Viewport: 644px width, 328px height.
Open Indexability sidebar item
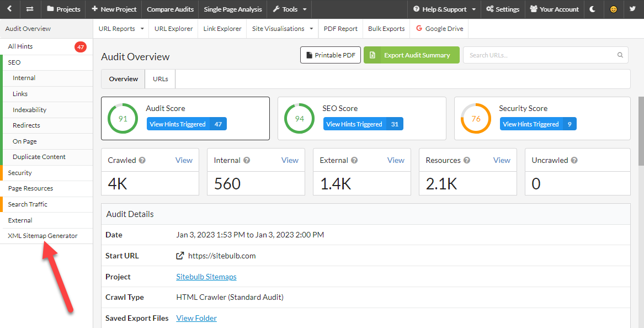47,110
